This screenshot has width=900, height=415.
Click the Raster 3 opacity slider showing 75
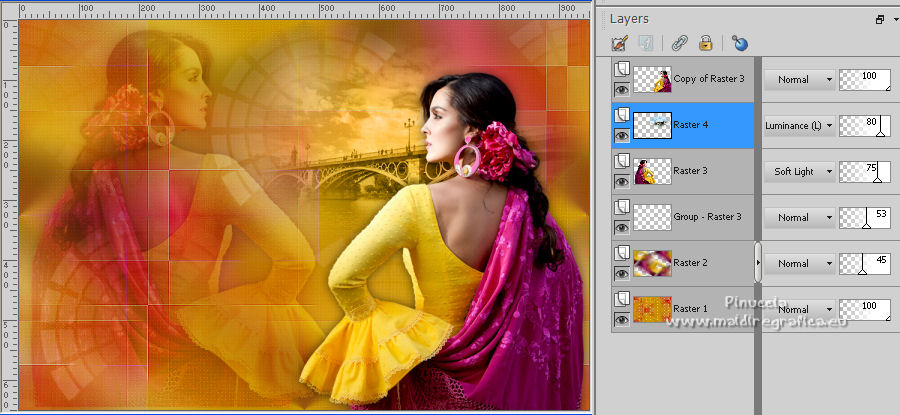(865, 172)
